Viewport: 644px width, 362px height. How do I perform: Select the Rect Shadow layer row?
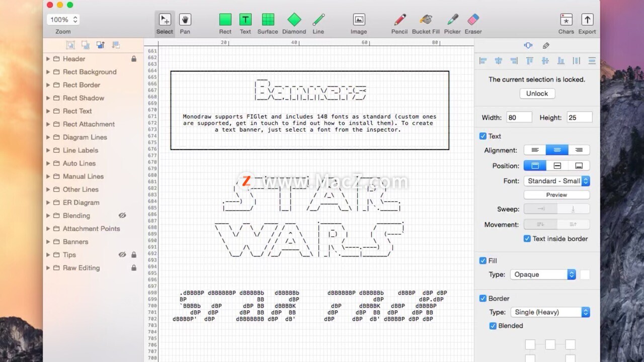[93, 98]
